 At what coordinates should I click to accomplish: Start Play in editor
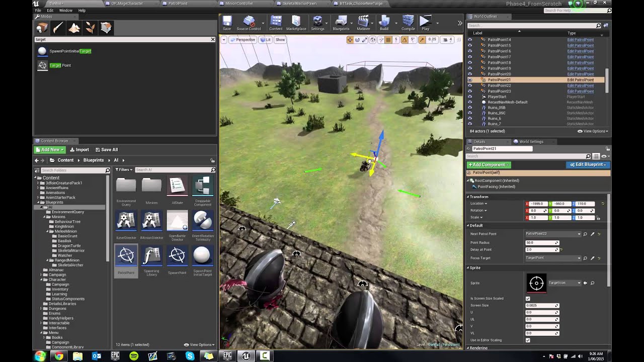[425, 23]
